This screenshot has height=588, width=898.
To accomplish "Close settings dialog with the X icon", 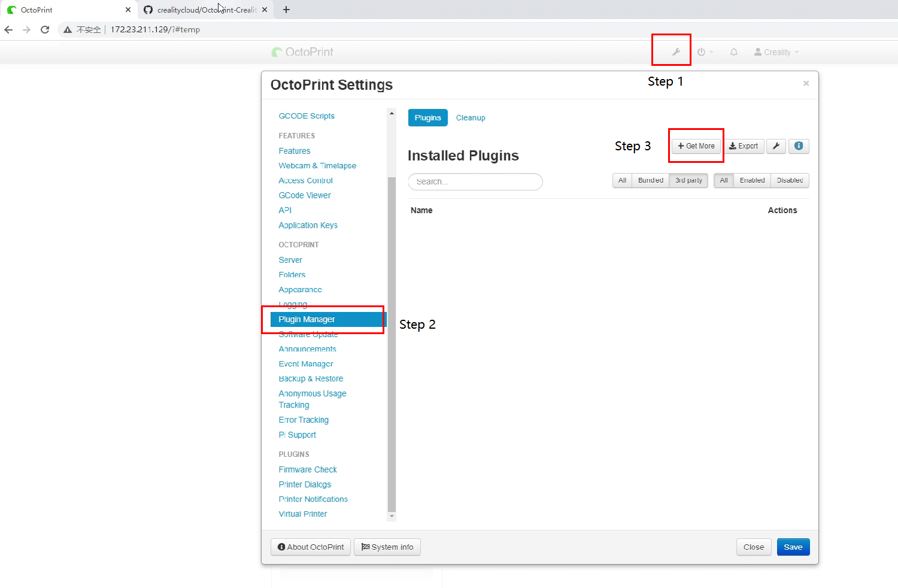I will pos(806,83).
